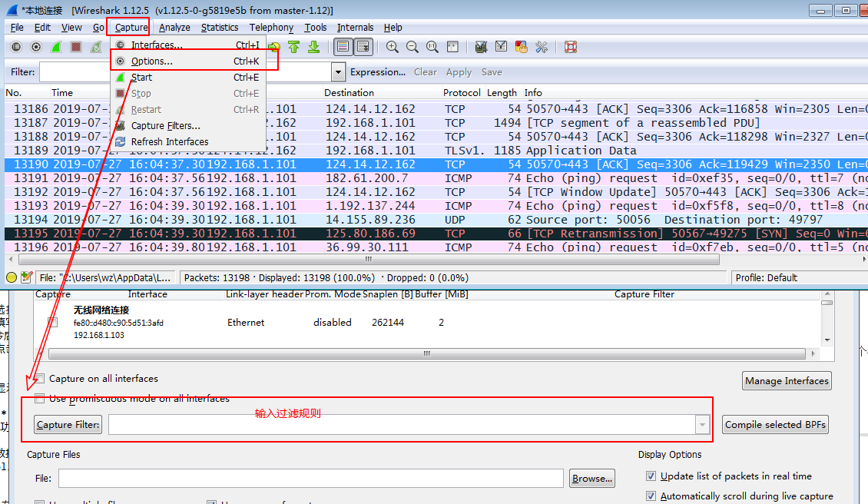Screen dimensions: 868x504
Task: Go to first packet toolbar icon
Action: 294,47
